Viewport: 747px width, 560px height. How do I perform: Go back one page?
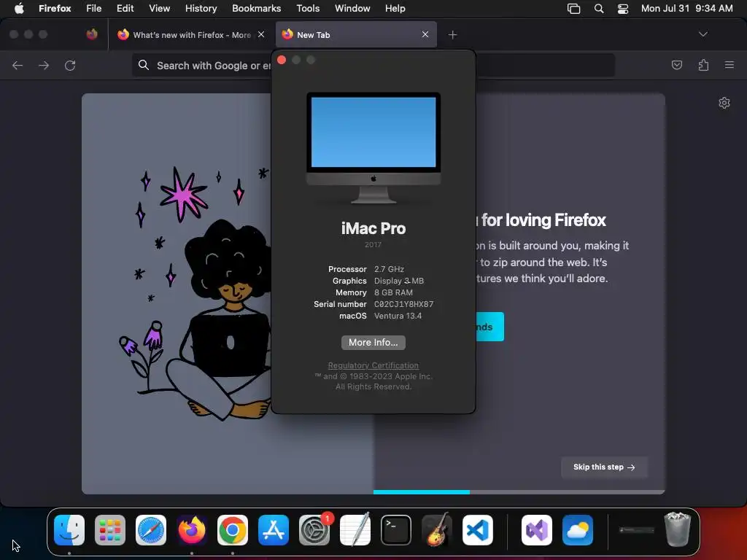pos(18,65)
